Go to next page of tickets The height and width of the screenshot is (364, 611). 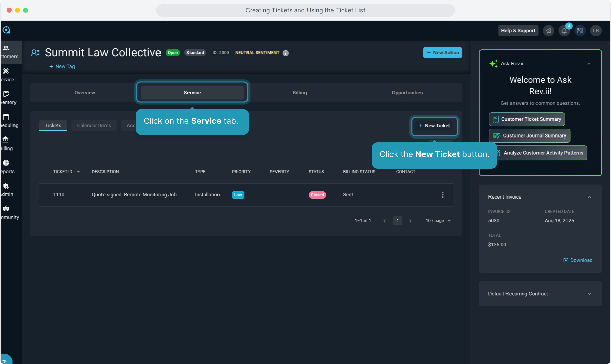[410, 221]
